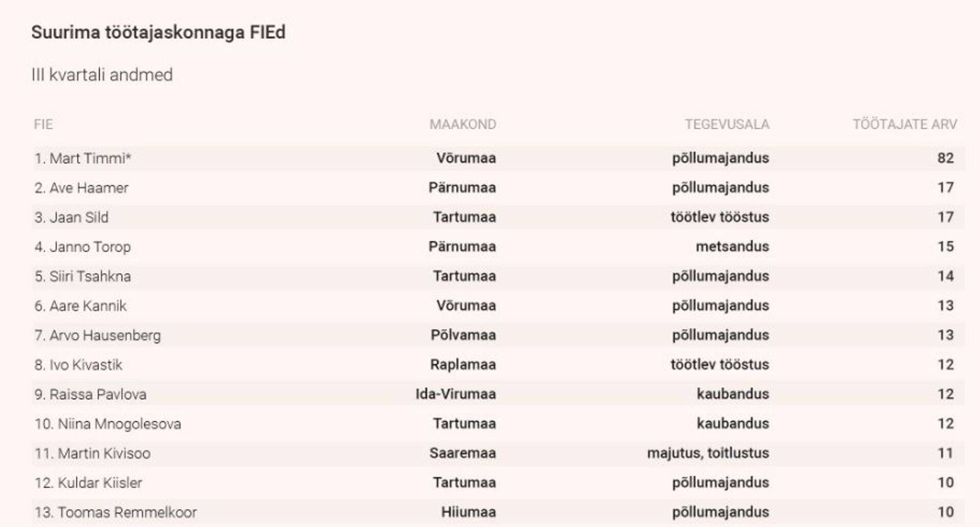This screenshot has height=527, width=980.
Task: Click the Aare Kannik name entry
Action: 81,306
